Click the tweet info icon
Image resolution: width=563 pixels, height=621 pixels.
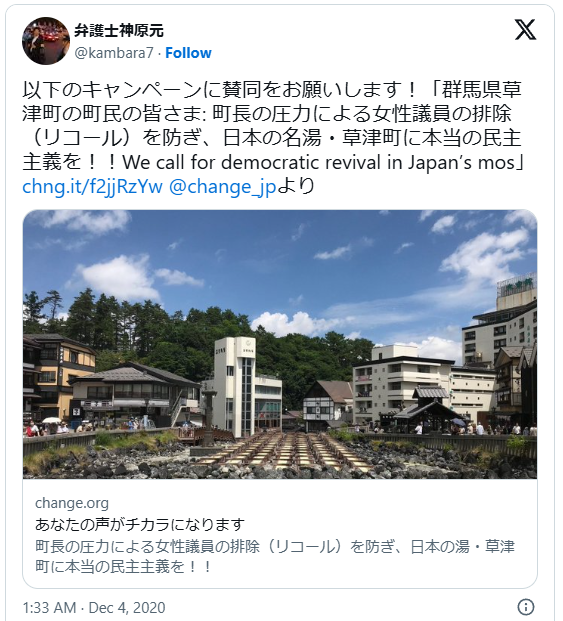(x=525, y=607)
